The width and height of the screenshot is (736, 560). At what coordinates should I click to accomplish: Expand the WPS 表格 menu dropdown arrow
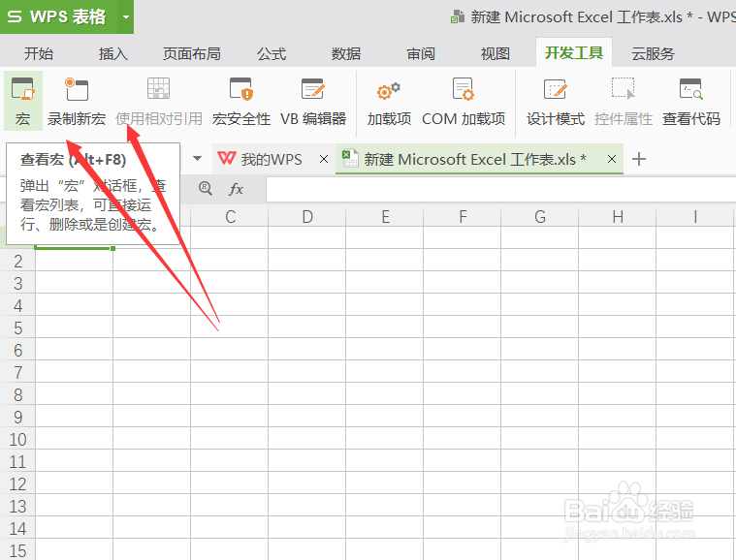pyautogui.click(x=125, y=16)
